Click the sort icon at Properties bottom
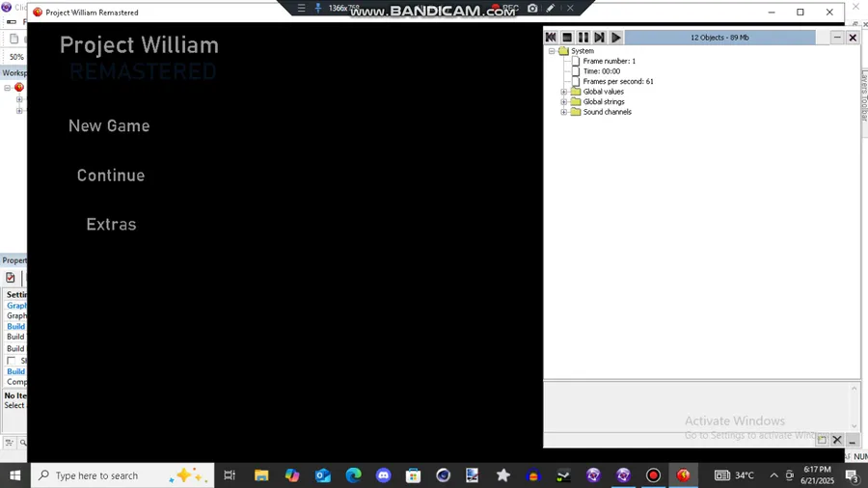Screen dimensions: 868x488 (x=10, y=442)
